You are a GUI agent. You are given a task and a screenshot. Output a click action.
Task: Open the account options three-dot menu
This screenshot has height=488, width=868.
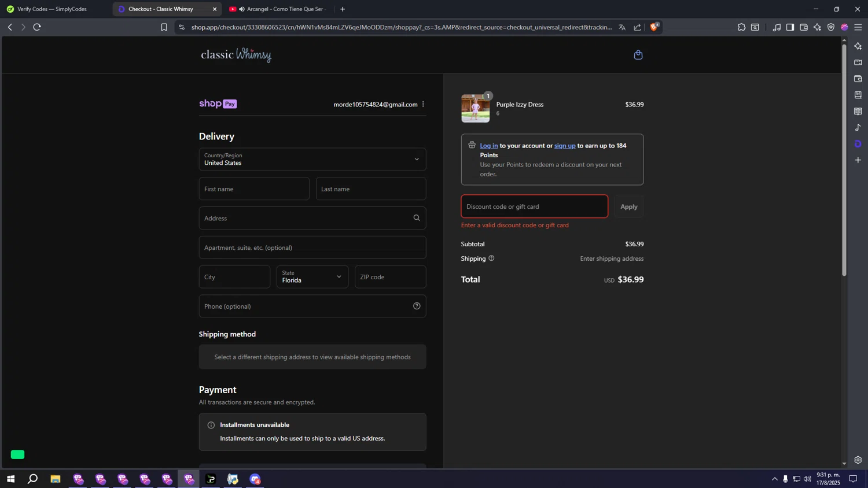tap(423, 104)
